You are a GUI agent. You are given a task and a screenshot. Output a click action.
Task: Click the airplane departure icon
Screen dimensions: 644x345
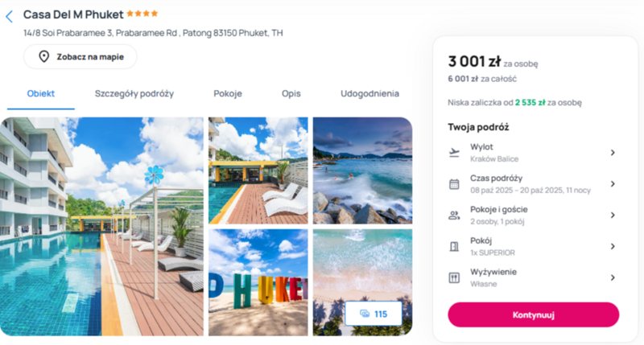[454, 153]
